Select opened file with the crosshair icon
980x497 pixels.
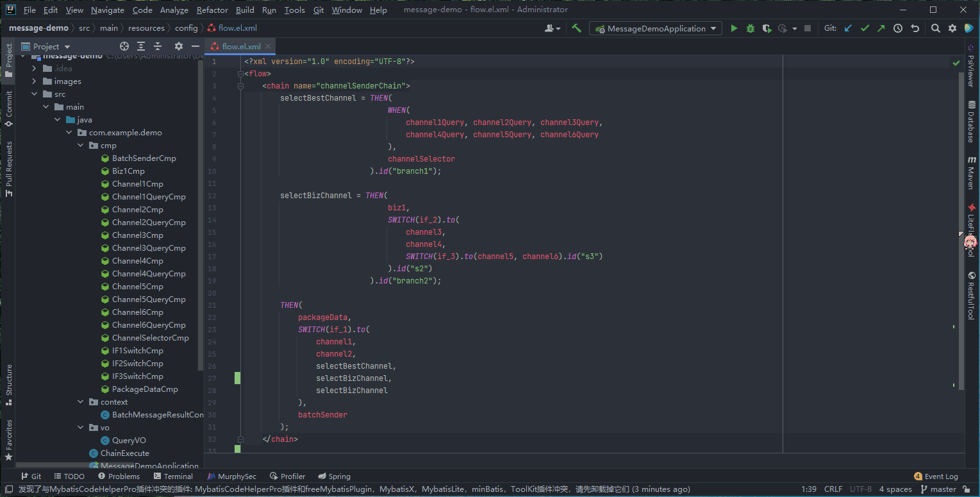click(124, 46)
